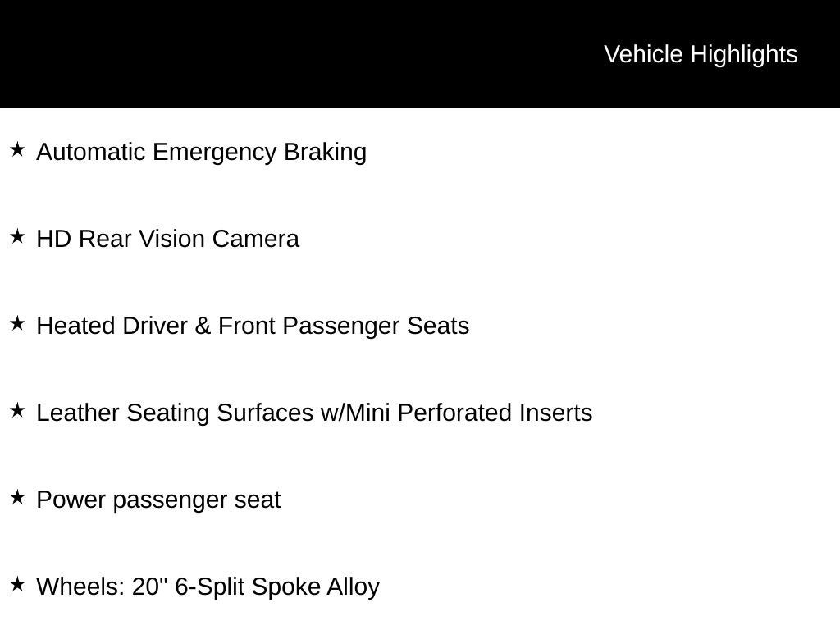The width and height of the screenshot is (840, 630).
Task: Select the Power passenger seat text
Action: click(x=158, y=500)
